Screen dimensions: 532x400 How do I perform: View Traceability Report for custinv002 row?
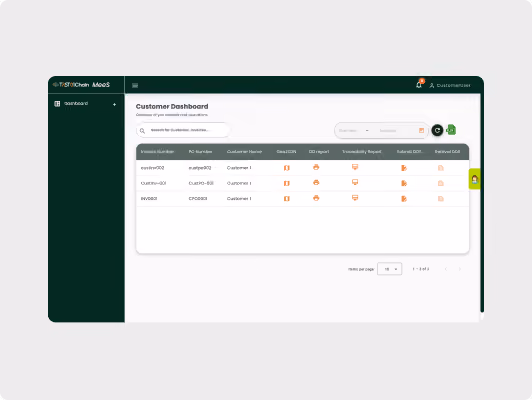(x=355, y=167)
